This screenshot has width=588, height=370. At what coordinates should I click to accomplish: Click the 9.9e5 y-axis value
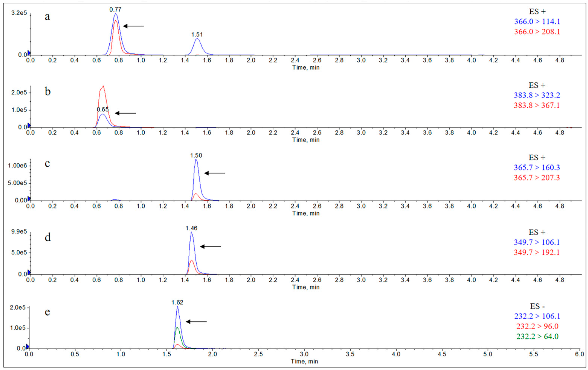tap(19, 232)
